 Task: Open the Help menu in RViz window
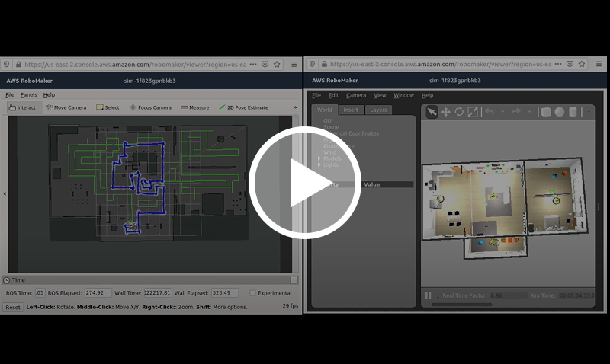point(49,94)
